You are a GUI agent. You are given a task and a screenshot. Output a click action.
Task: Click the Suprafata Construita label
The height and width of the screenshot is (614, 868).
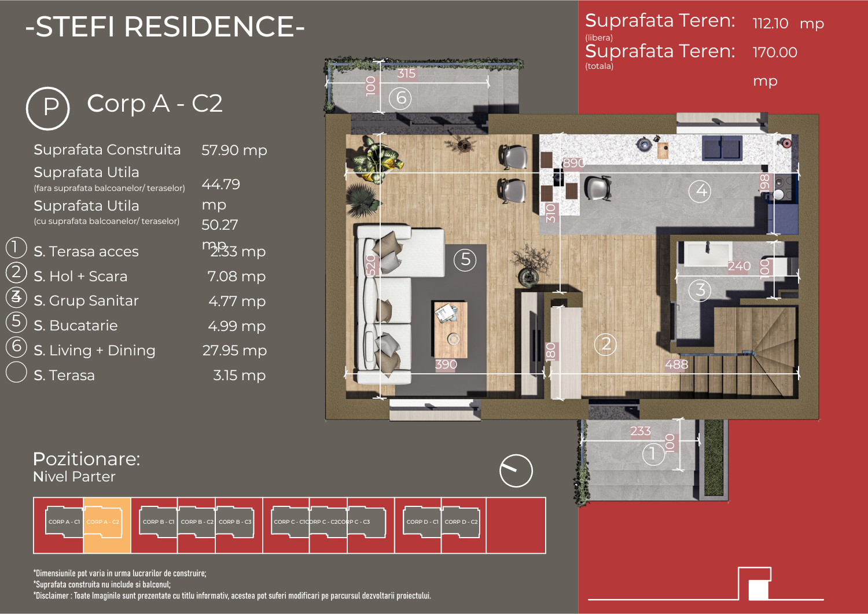107,150
